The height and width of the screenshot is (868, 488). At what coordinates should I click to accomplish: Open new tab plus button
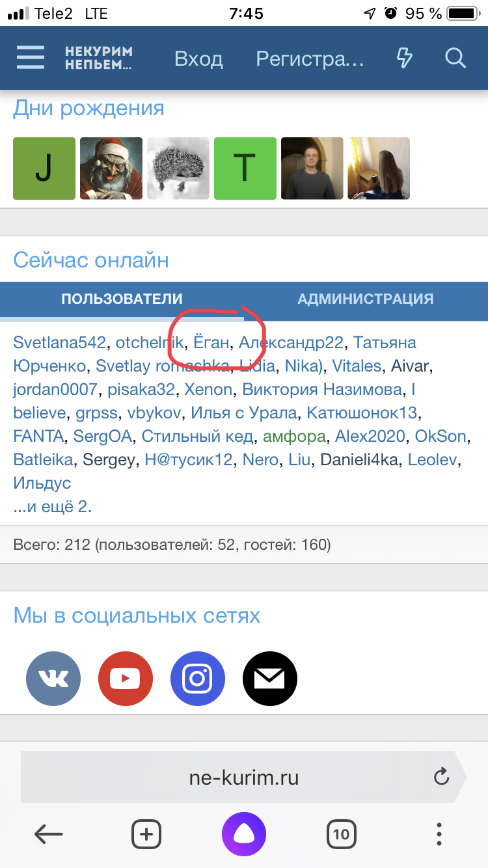146,834
